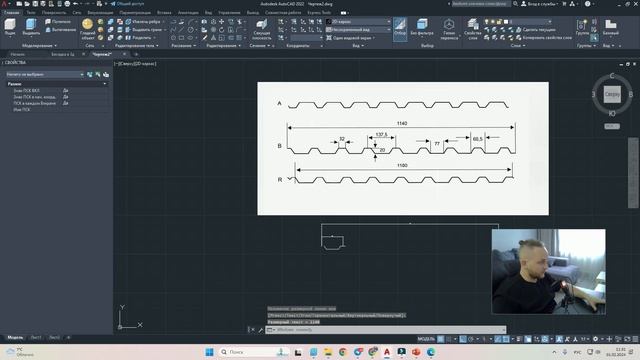Image resolution: width=640 pixels, height=360 pixels.
Task: Choose the Вытягивание tool
Action: [x=60, y=29]
